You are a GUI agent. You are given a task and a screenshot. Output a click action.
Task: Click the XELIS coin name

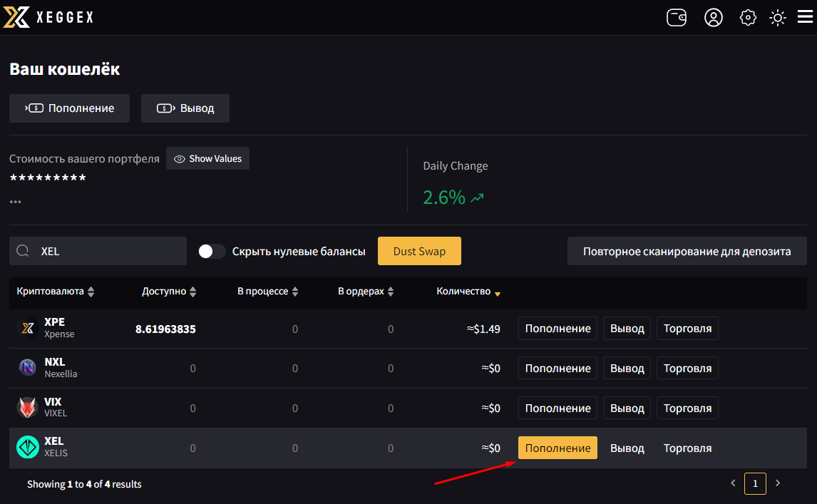tap(56, 453)
